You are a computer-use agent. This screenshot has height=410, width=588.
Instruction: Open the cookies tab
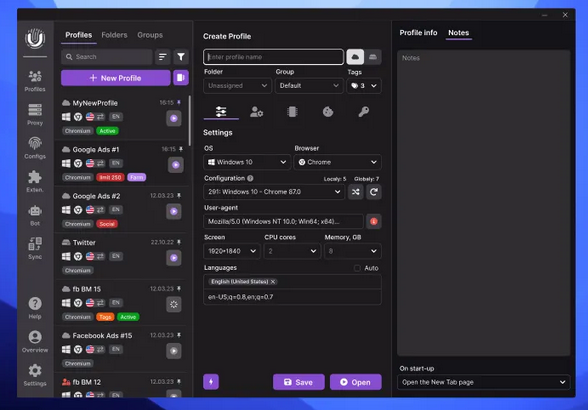click(x=328, y=111)
